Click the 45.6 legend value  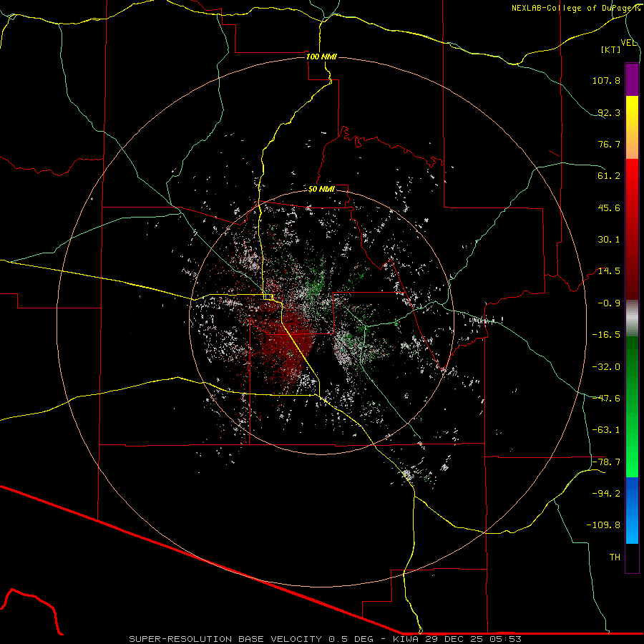click(609, 208)
